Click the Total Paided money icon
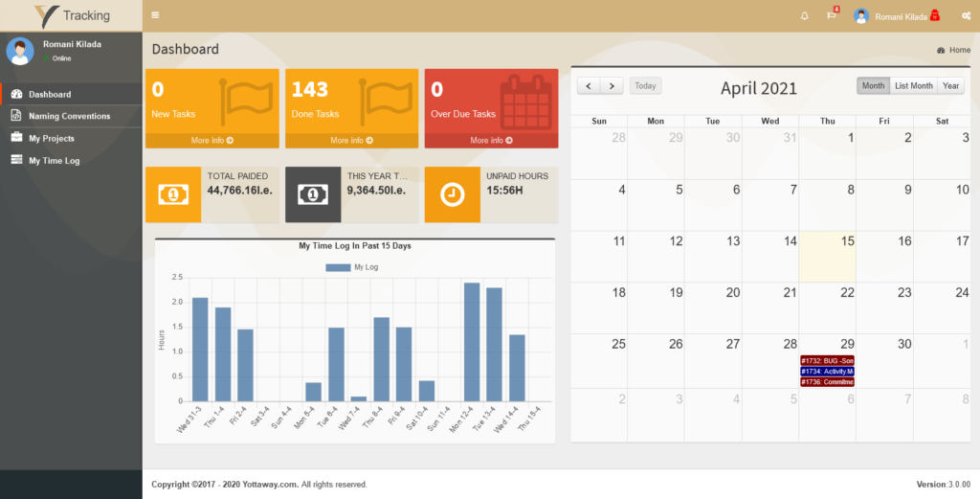 (173, 194)
